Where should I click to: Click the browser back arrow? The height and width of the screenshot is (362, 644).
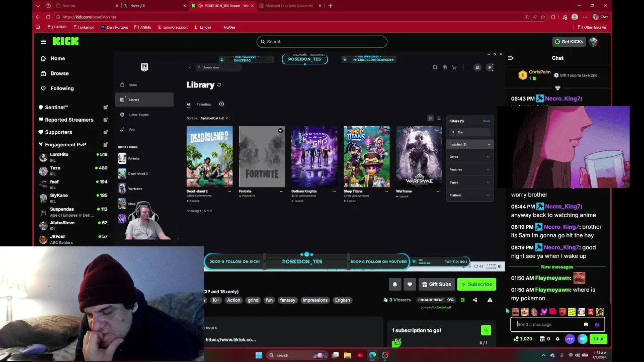[38, 17]
